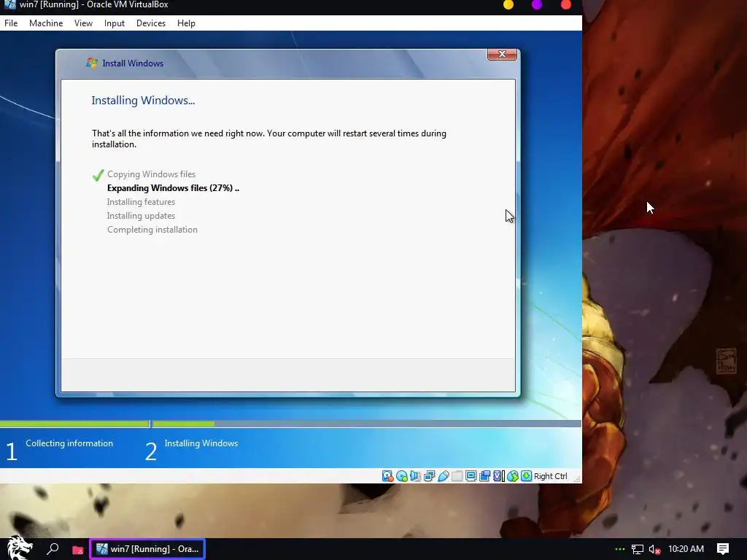
Task: Open the Input menu
Action: click(x=115, y=23)
